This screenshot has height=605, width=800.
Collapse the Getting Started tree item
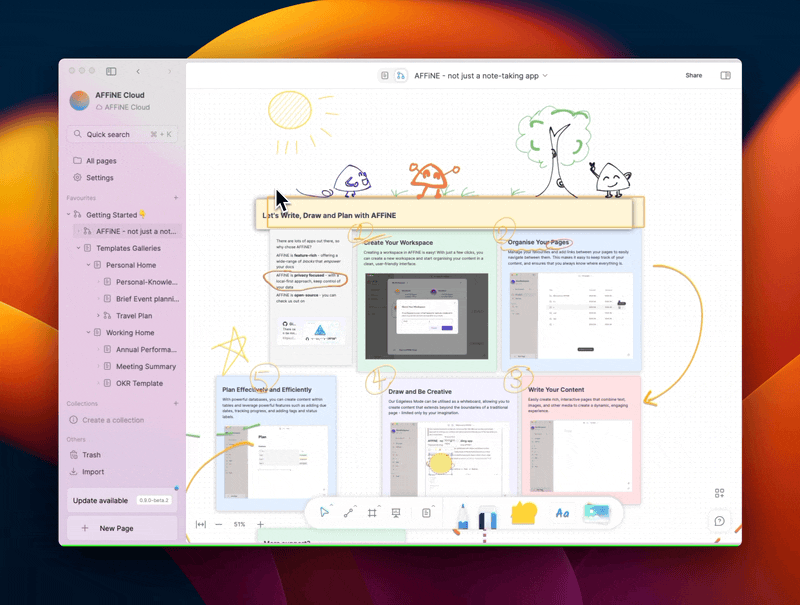click(69, 215)
